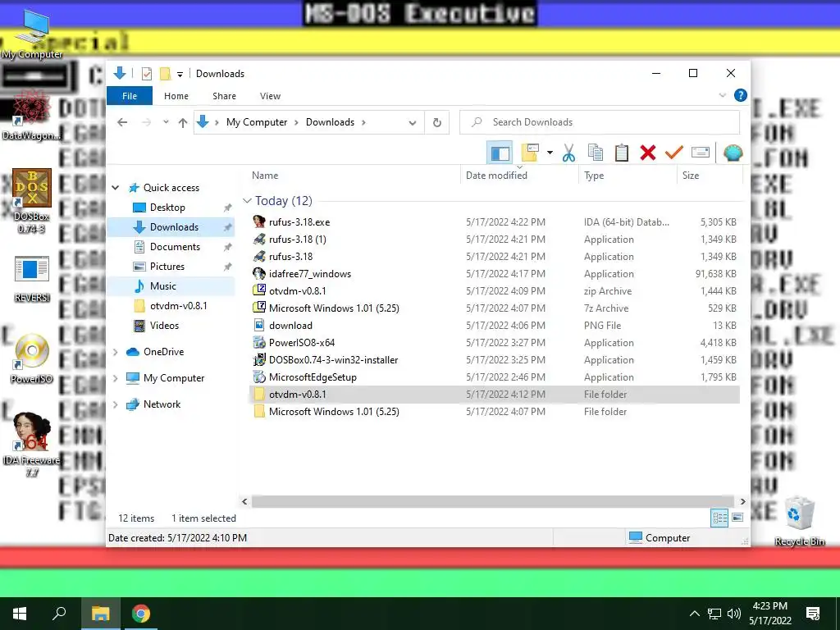Select Pictures in the navigation pane
This screenshot has width=840, height=630.
point(167,267)
